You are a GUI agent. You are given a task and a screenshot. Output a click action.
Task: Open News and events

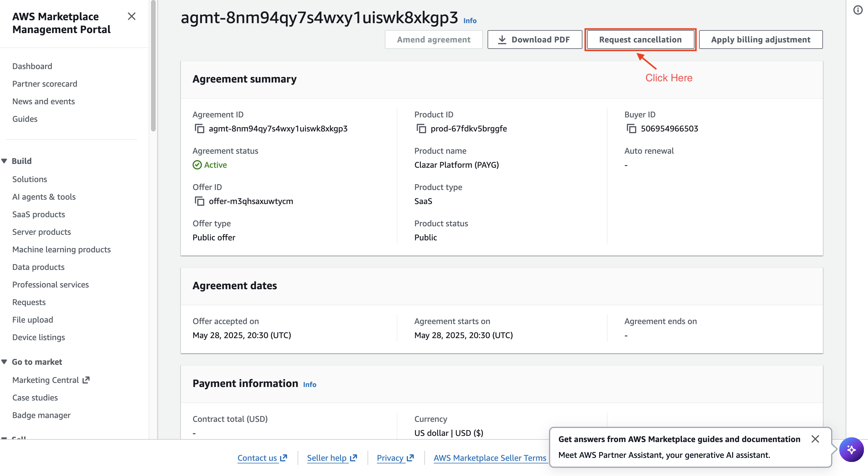[44, 101]
